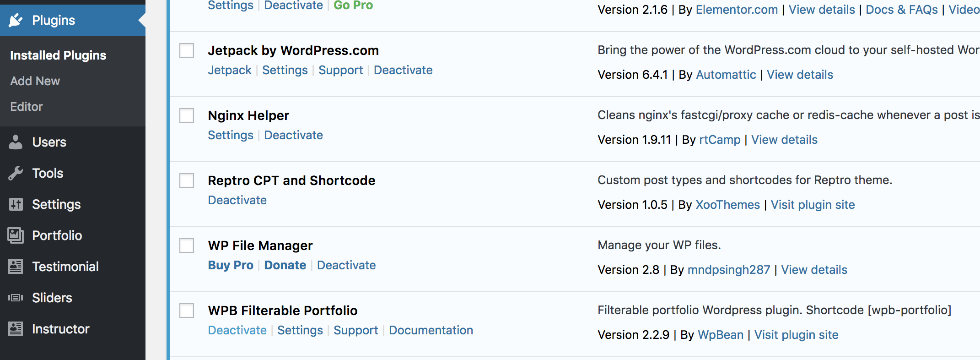Open the mndpsingh287 author link
This screenshot has width=980, height=360.
(x=729, y=270)
